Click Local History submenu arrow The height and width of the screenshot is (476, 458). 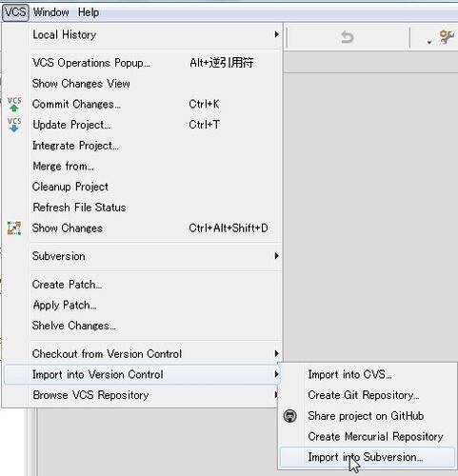pos(277,34)
